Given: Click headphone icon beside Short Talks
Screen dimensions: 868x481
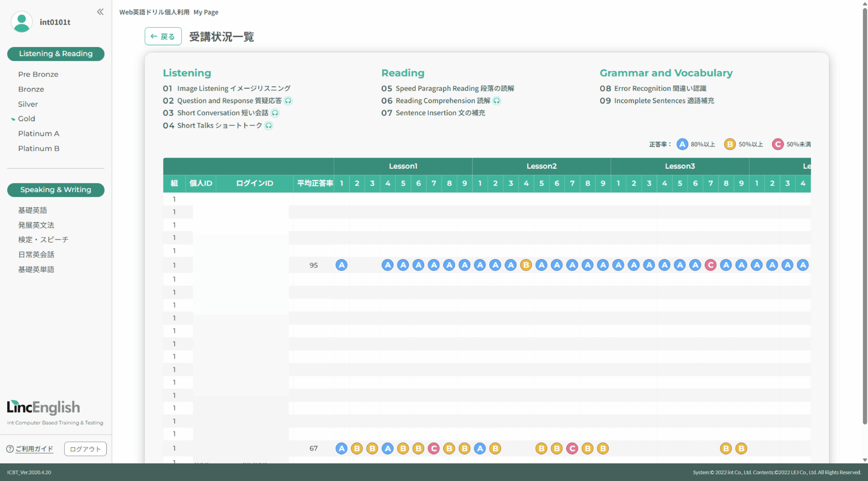Looking at the screenshot, I should pos(269,126).
